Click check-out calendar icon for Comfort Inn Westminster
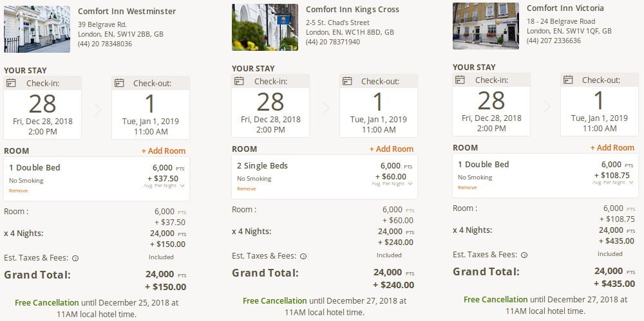The width and height of the screenshot is (644, 321). [x=118, y=83]
